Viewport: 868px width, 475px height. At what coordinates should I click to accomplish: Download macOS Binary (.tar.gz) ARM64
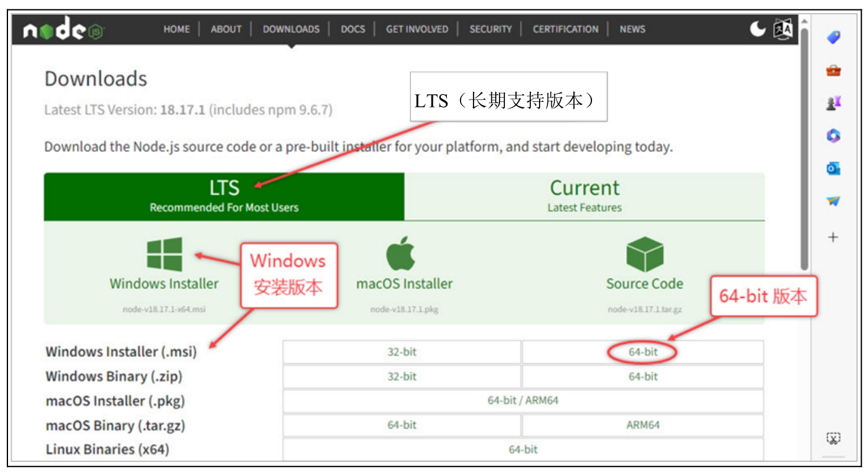click(643, 425)
